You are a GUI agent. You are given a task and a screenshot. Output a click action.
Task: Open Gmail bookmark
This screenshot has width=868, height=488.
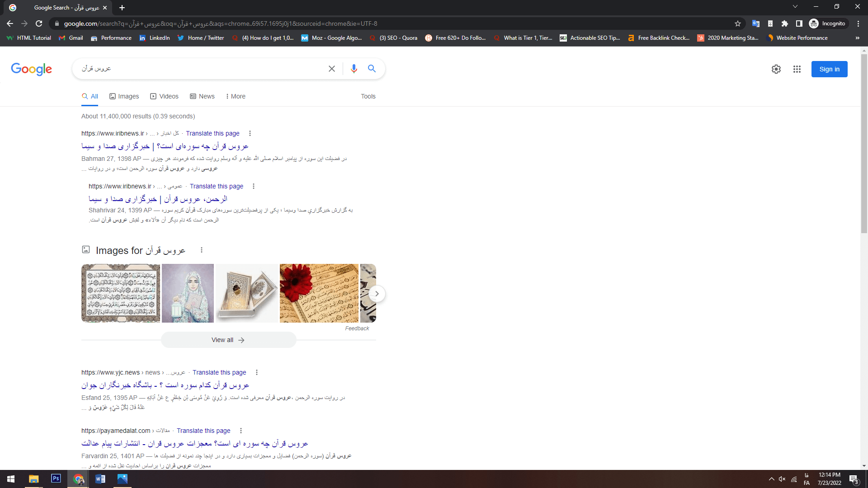click(71, 38)
